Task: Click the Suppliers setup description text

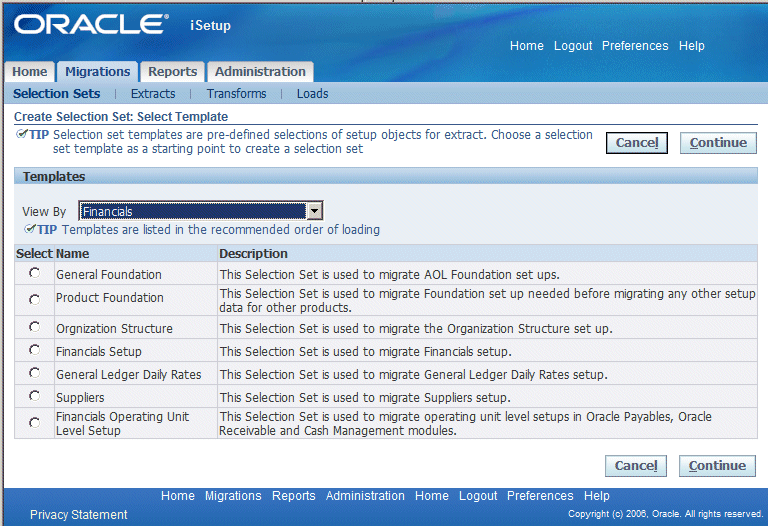Action: (x=365, y=397)
